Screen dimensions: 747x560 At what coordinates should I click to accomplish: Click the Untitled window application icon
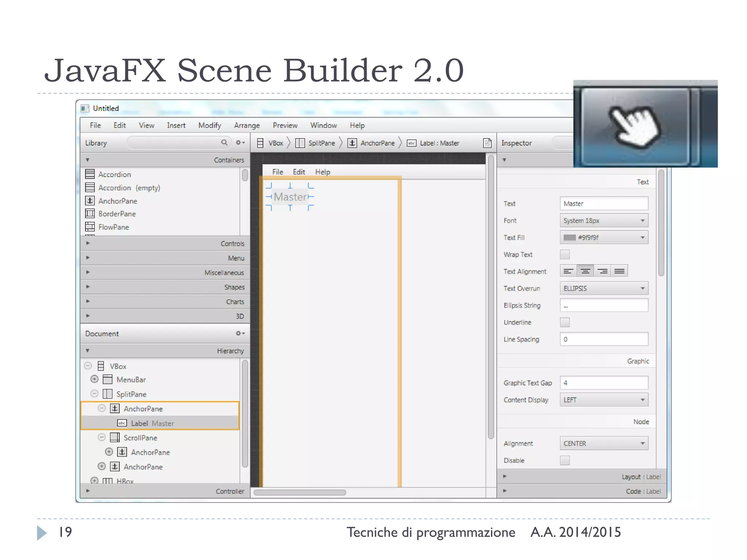tap(85, 108)
